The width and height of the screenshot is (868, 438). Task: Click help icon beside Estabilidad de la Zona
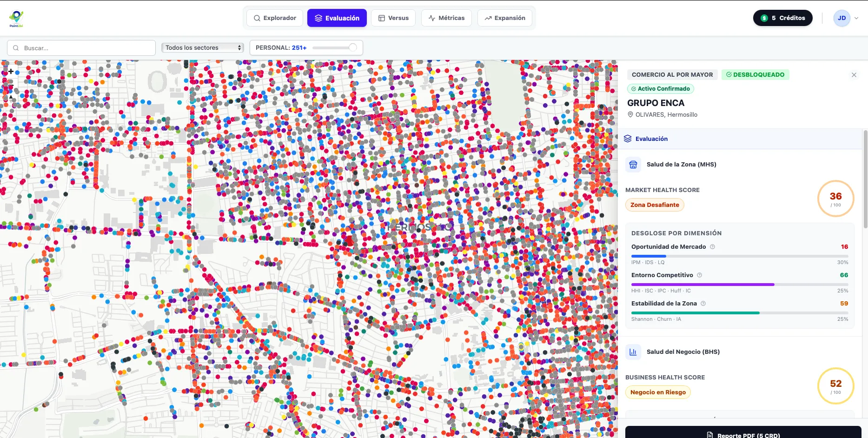click(x=703, y=304)
